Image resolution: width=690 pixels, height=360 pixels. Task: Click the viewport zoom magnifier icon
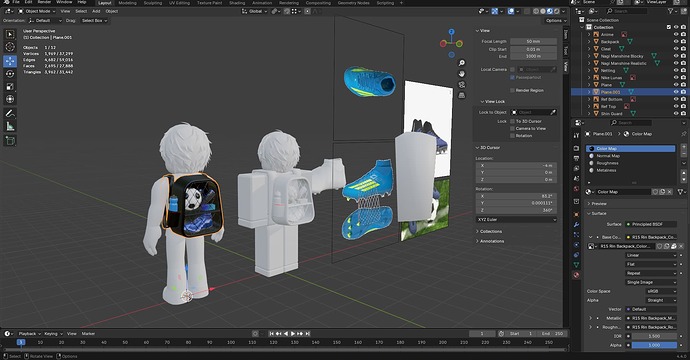462,63
